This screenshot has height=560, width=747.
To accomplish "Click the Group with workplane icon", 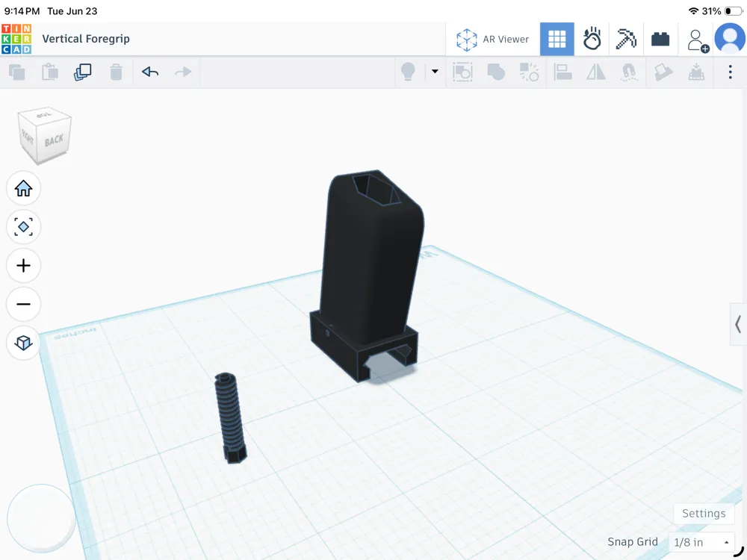I will [x=462, y=72].
